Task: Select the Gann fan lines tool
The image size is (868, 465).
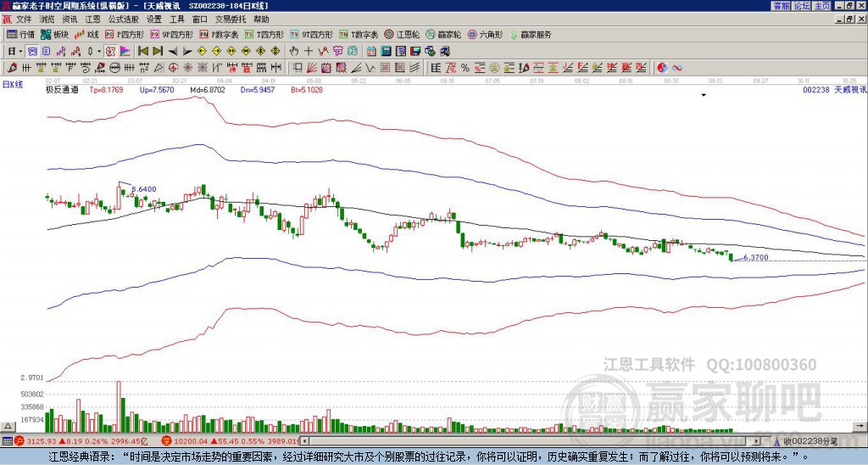Action: point(312,68)
